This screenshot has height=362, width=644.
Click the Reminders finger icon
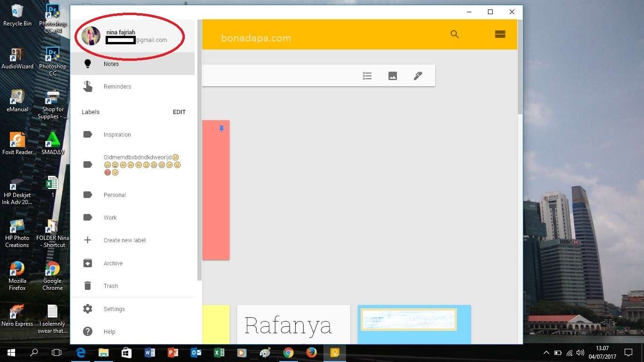pos(88,86)
